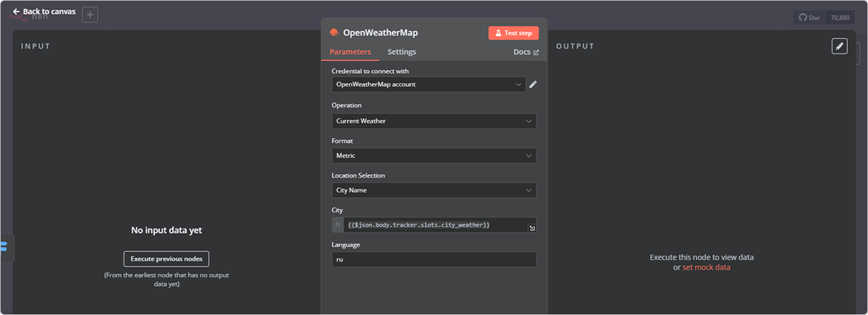Click the OpenWeatherMap node icon
The image size is (868, 315).
coord(334,33)
